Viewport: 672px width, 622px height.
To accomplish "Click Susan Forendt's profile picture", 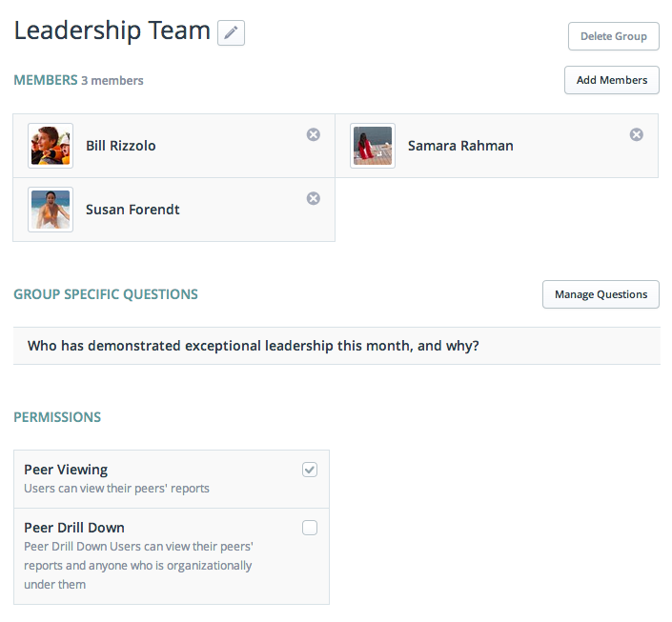I will tap(51, 209).
